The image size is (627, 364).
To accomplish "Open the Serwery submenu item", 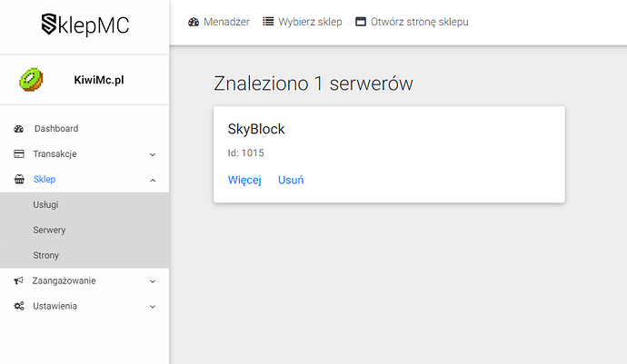I will (x=49, y=231).
